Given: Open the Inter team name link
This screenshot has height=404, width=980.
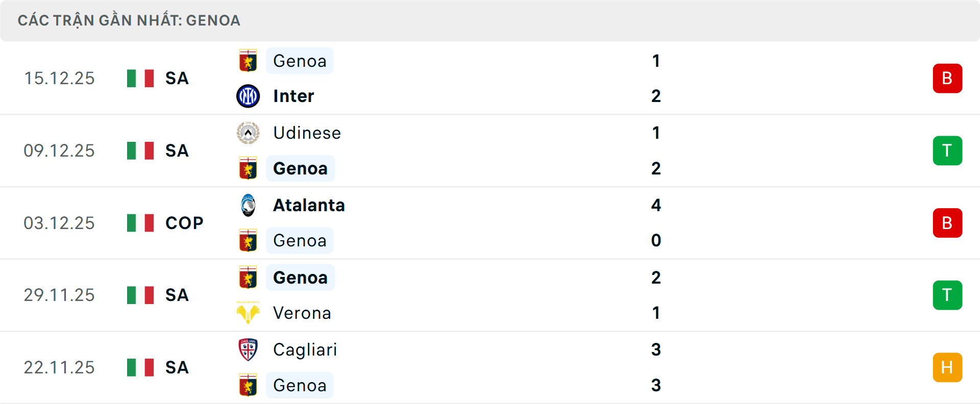Looking at the screenshot, I should tap(293, 95).
